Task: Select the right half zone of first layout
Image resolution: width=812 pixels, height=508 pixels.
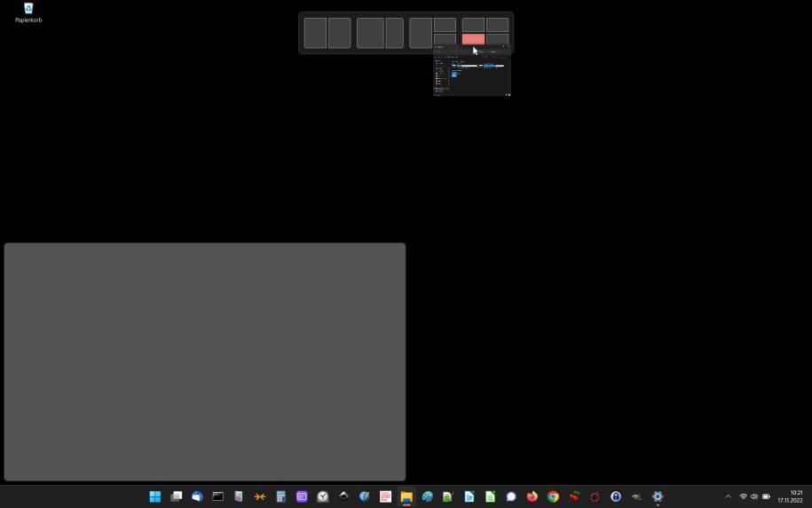Action: coord(340,33)
